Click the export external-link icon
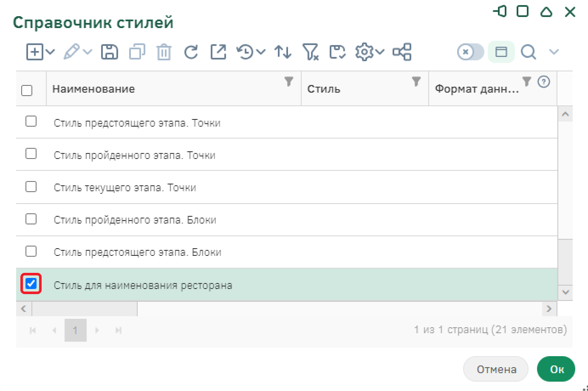This screenshot has width=588, height=391. [218, 52]
